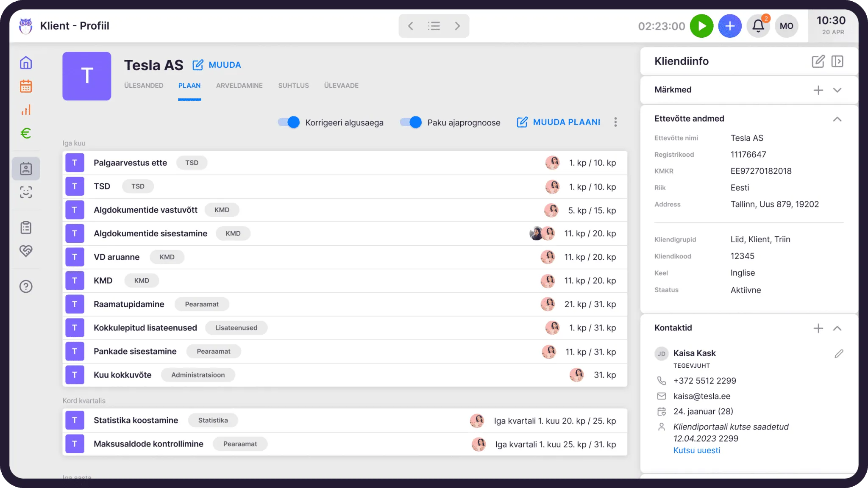Click the Muuda button next to Tesla AS
868x488 pixels.
(x=217, y=65)
